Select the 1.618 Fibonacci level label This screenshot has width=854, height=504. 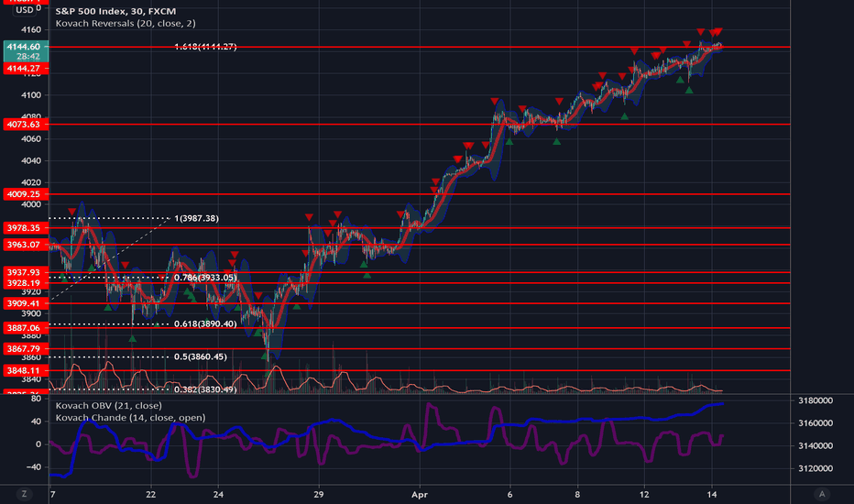(x=205, y=47)
